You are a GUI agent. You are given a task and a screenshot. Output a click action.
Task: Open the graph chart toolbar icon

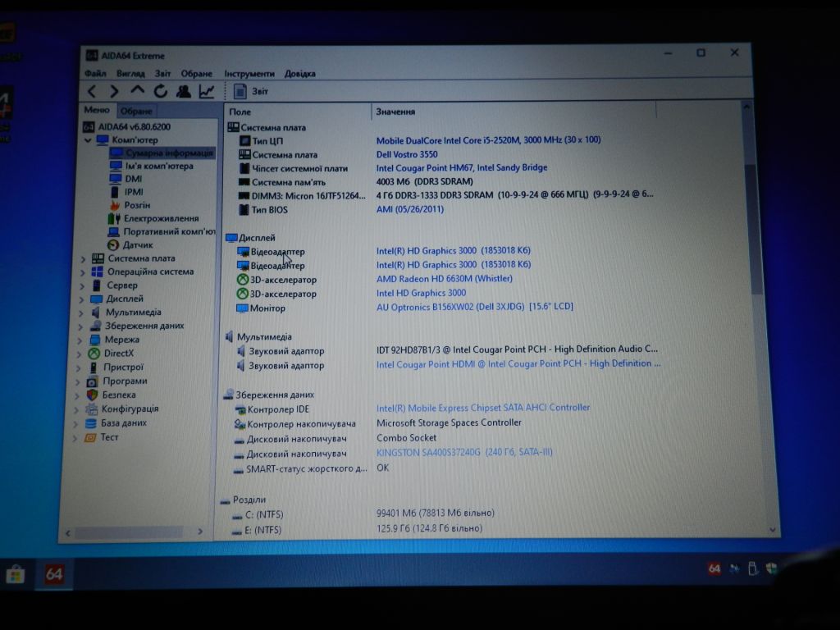pyautogui.click(x=206, y=92)
